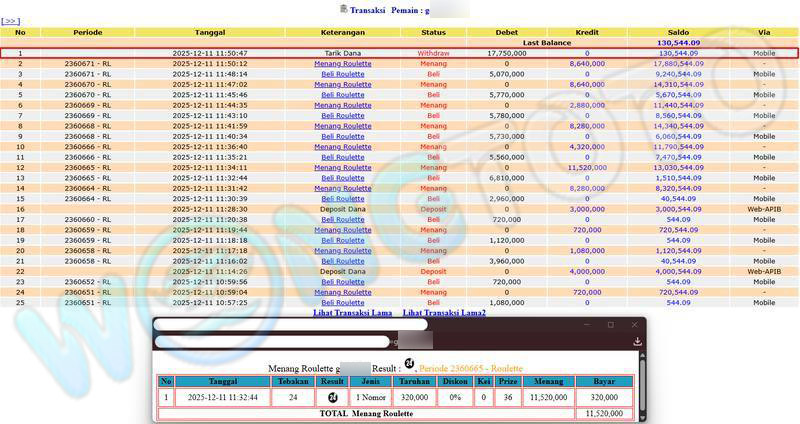Open Beli Roulette link in row 25
Image resolution: width=800 pixels, height=424 pixels.
tap(343, 302)
